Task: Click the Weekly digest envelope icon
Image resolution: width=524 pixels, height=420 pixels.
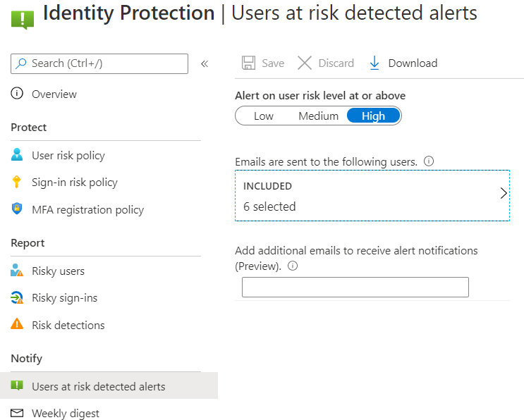Action: pos(17,413)
